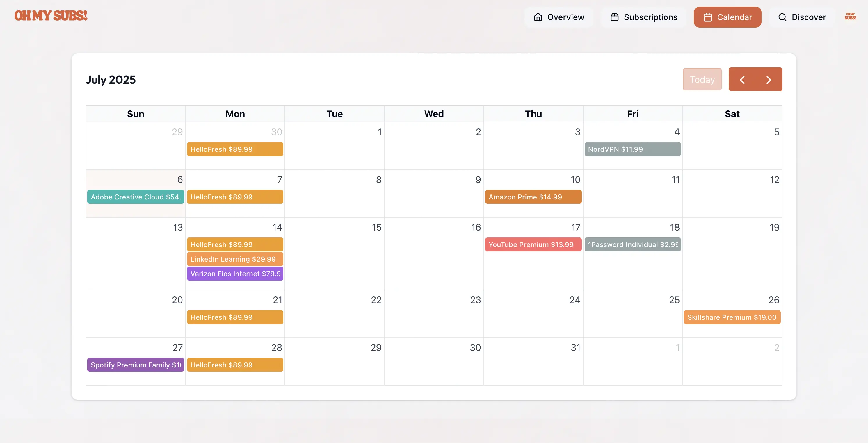Select day 16 cell
Screen dimensions: 868x443
pyautogui.click(x=434, y=254)
